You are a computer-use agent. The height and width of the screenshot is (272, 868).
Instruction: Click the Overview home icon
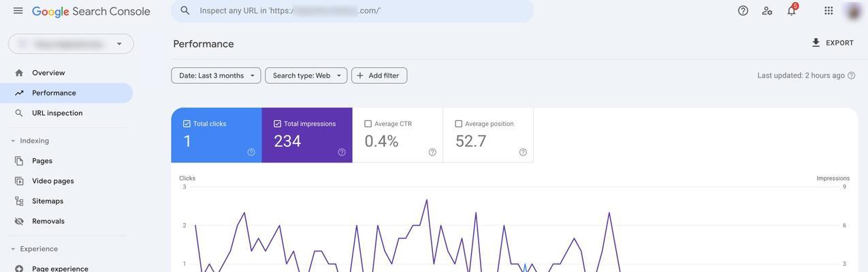[19, 73]
